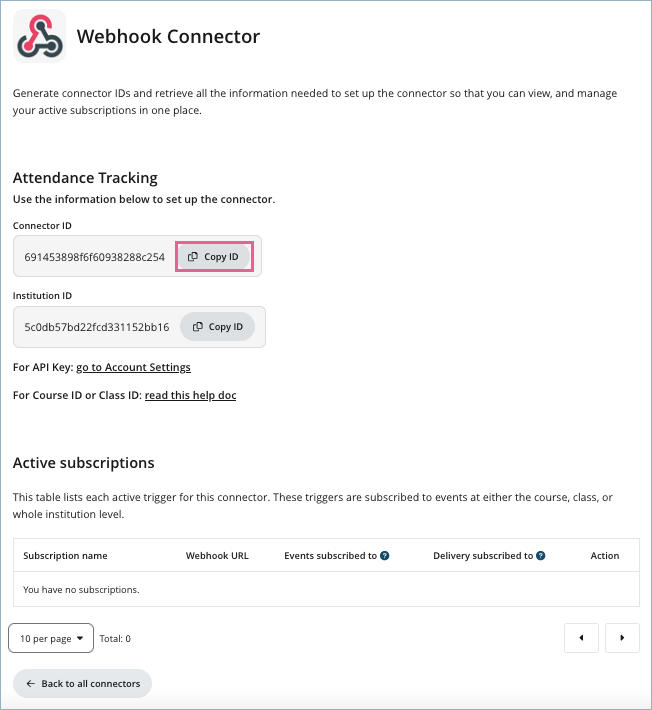This screenshot has width=652, height=710.
Task: Click the Webhook URL column header
Action: [217, 556]
